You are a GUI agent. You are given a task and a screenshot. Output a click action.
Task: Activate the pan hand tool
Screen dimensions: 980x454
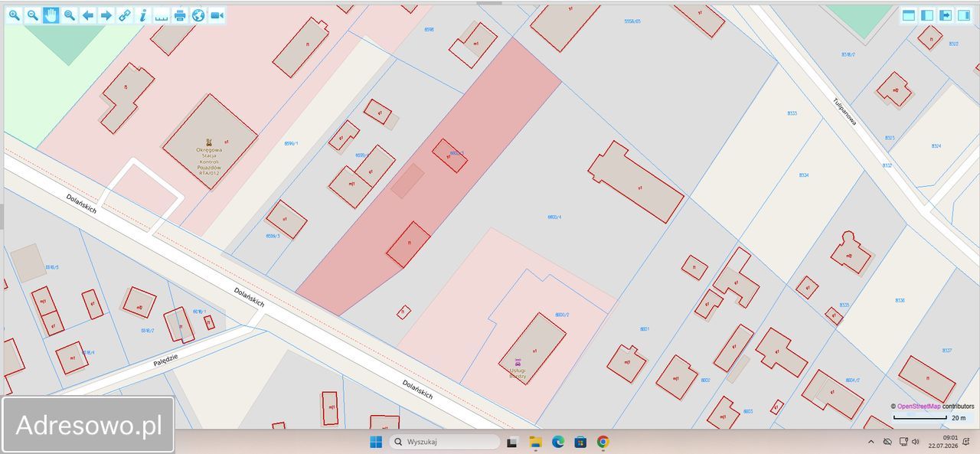51,15
